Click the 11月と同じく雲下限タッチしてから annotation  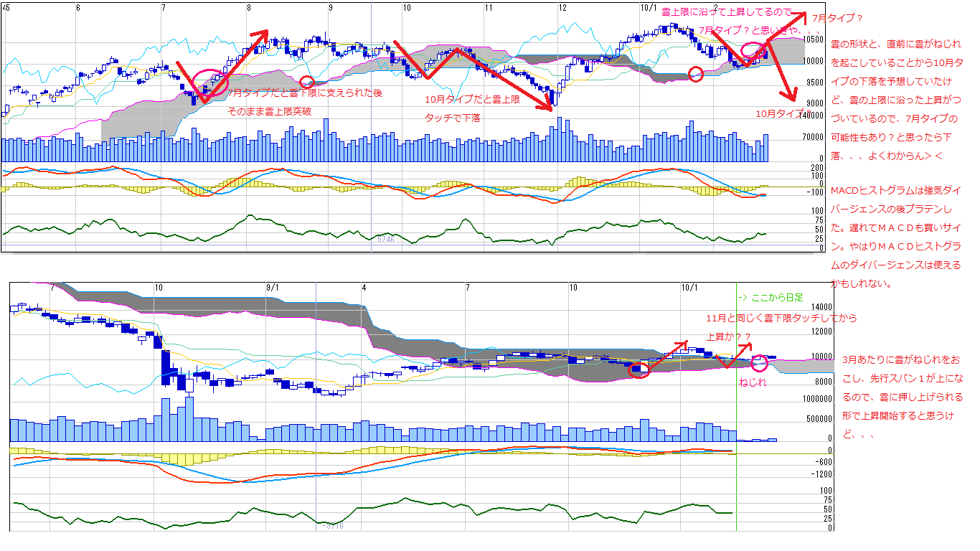(x=781, y=318)
